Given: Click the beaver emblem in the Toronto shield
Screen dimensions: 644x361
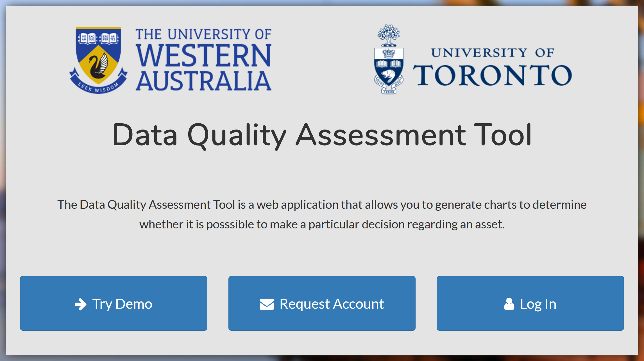Looking at the screenshot, I should (x=388, y=76).
